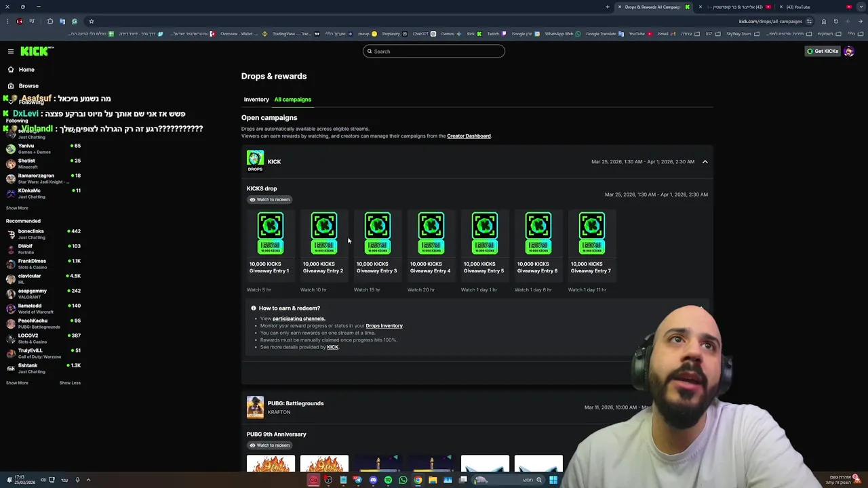Open the Drops Inventory link
Image resolution: width=868 pixels, height=488 pixels.
point(384,326)
